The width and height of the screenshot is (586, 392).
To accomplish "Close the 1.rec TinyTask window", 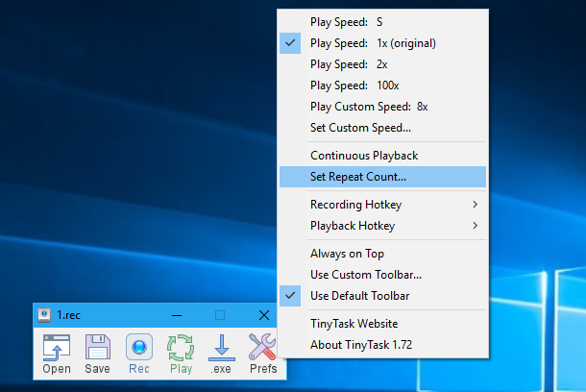I will (x=264, y=315).
